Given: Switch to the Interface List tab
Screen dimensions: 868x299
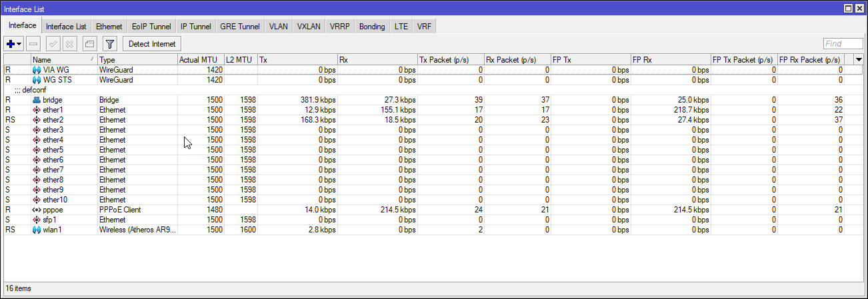Looking at the screenshot, I should 66,27.
